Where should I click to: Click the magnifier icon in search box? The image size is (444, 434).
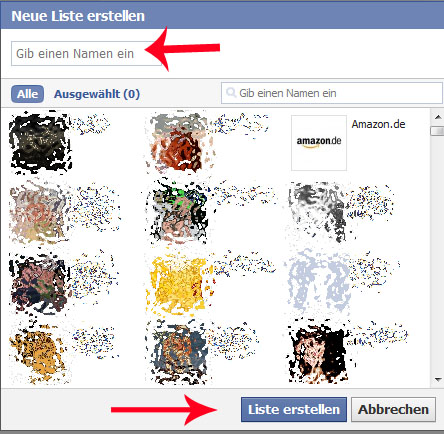(x=231, y=92)
